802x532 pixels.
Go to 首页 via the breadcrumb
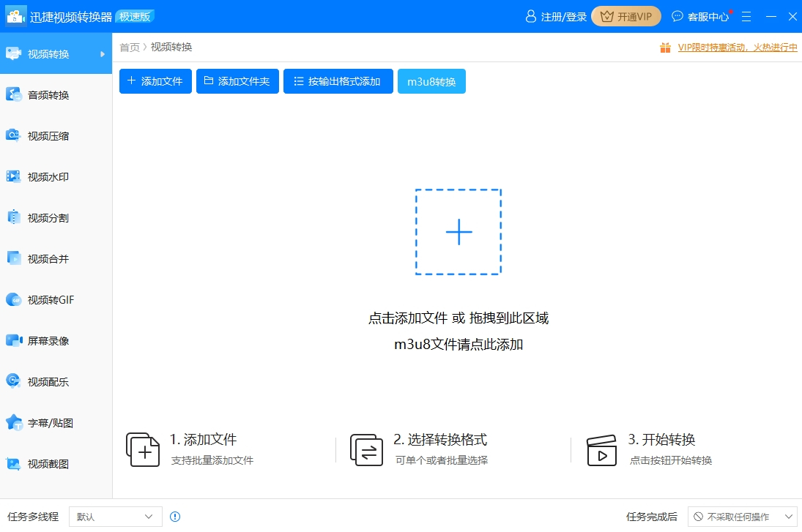(x=129, y=47)
